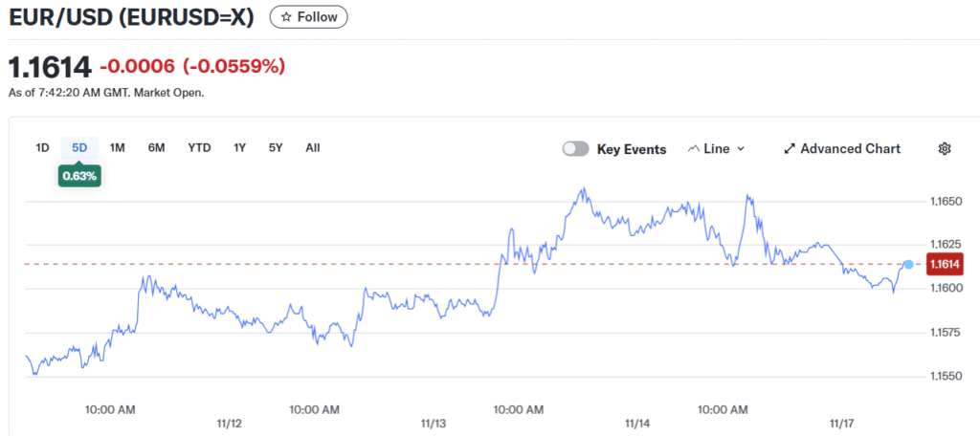
Task: Open the Advanced Chart link
Action: 850,148
